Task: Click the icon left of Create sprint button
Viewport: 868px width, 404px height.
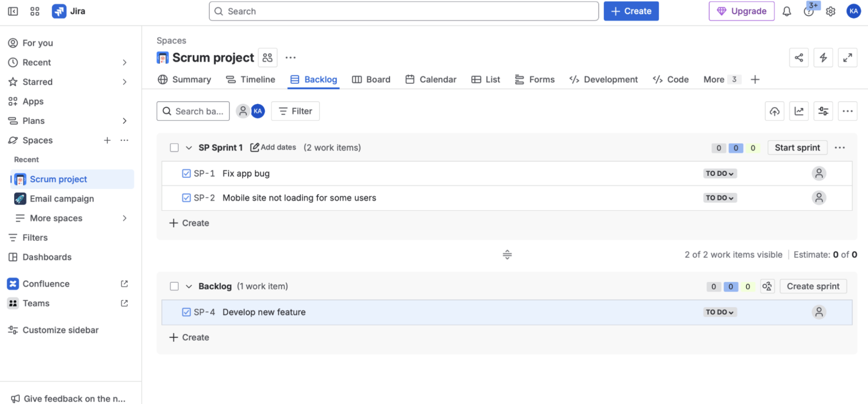Action: [x=767, y=287]
